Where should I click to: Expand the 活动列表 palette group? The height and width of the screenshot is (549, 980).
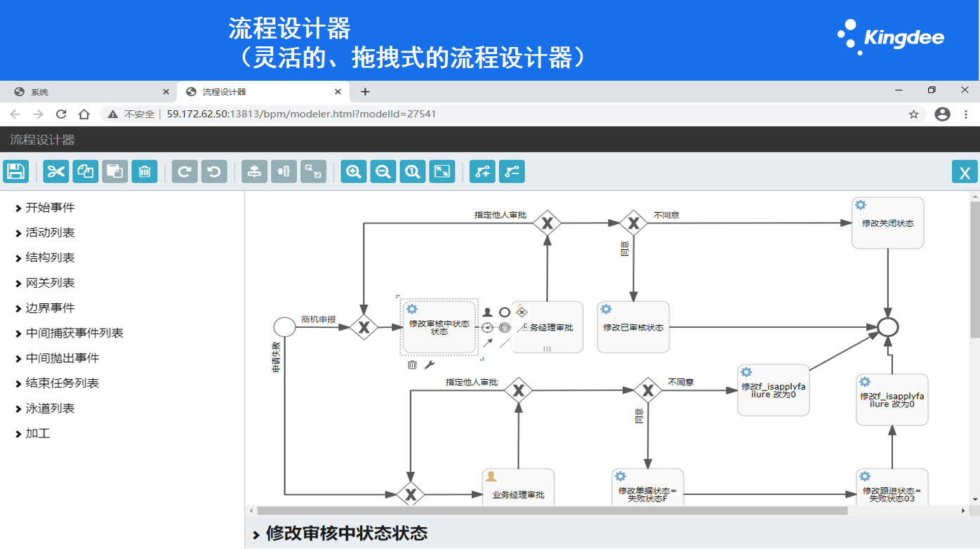pyautogui.click(x=50, y=232)
